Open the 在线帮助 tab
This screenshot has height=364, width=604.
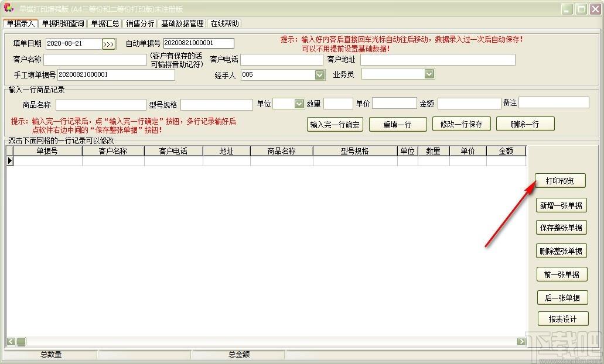coord(224,23)
